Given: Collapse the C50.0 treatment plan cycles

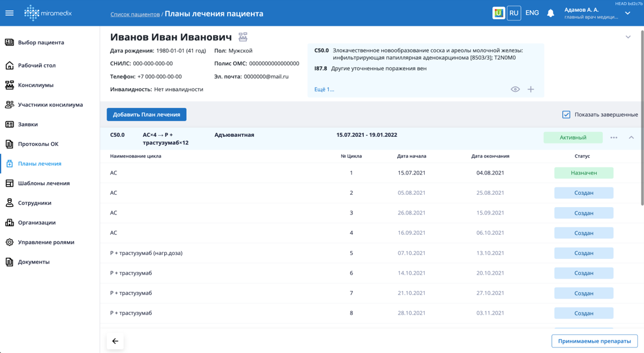Looking at the screenshot, I should 631,137.
